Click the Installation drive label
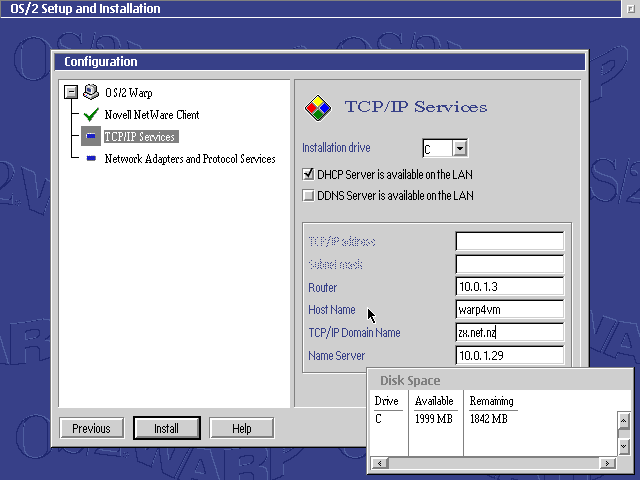The width and height of the screenshot is (640, 480). (336, 148)
